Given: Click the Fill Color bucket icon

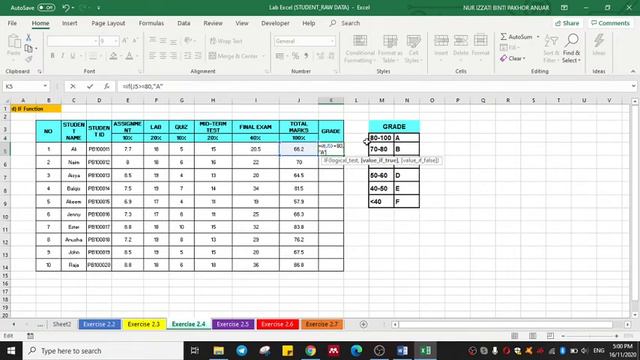Looking at the screenshot, I should 113,56.
